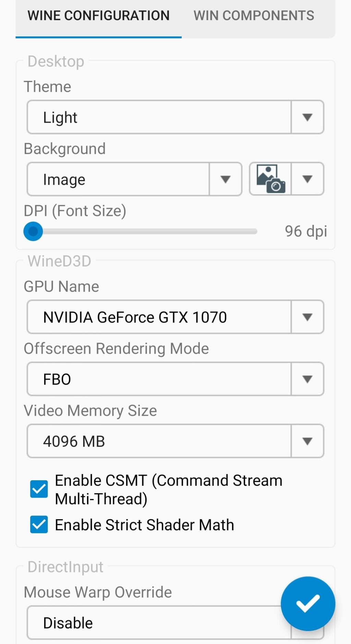
Task: Select the Wine Configuration tab
Action: click(x=98, y=15)
